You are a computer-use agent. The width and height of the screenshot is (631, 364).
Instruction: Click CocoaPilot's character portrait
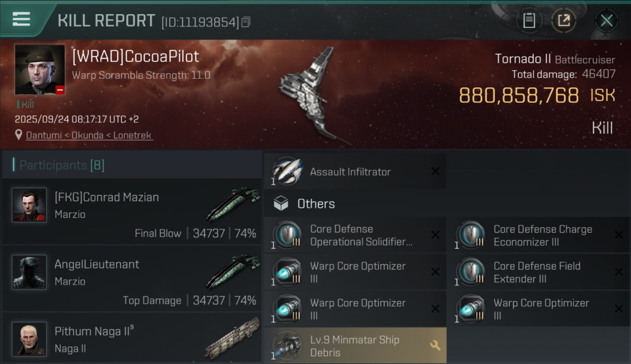point(40,69)
